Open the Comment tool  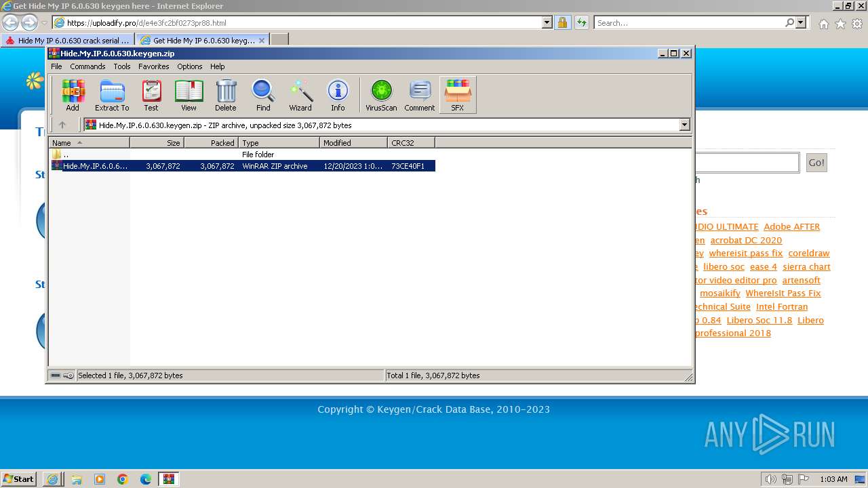(x=420, y=94)
